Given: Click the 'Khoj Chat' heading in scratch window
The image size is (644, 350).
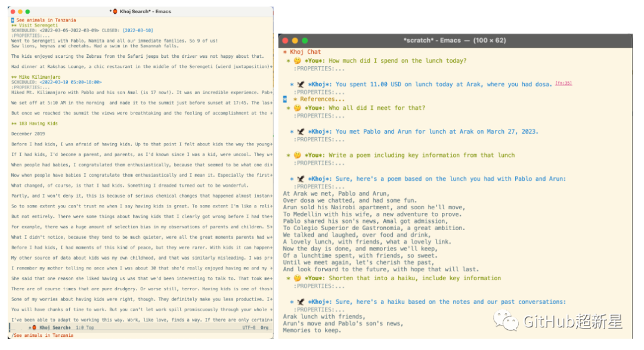Looking at the screenshot, I should coord(305,52).
